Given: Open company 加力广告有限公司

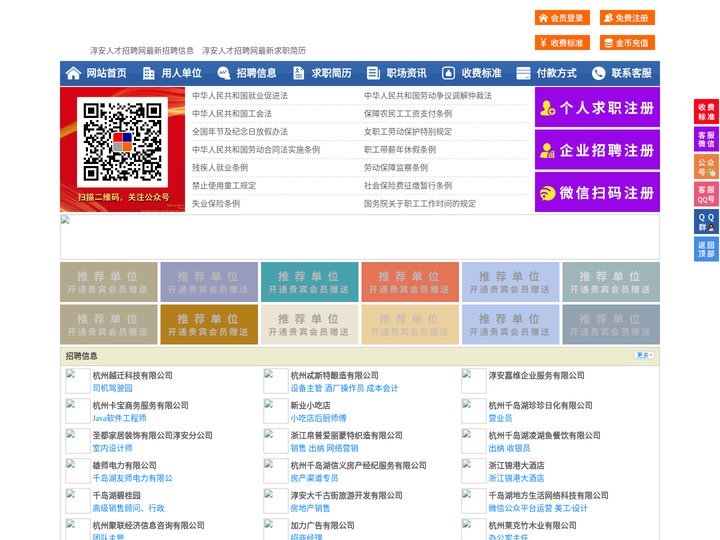Looking at the screenshot, I should point(322,525).
